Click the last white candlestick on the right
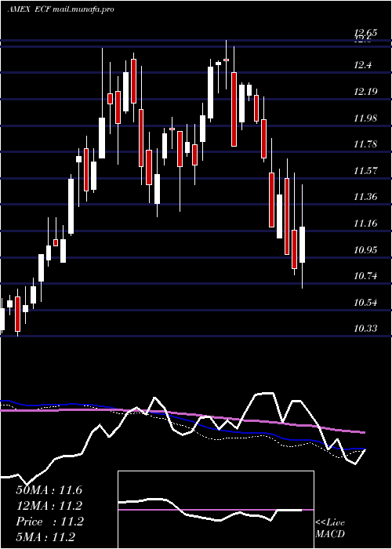Screen dimensions: 392x549 [302, 245]
